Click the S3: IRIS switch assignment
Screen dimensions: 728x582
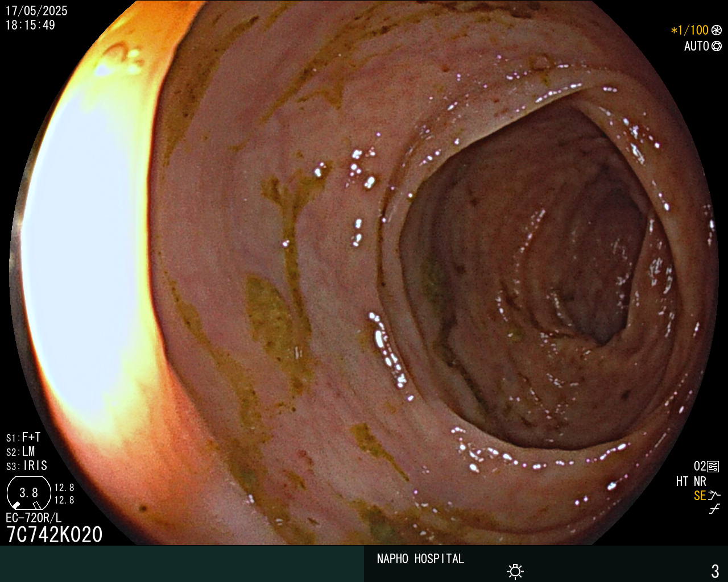point(27,465)
